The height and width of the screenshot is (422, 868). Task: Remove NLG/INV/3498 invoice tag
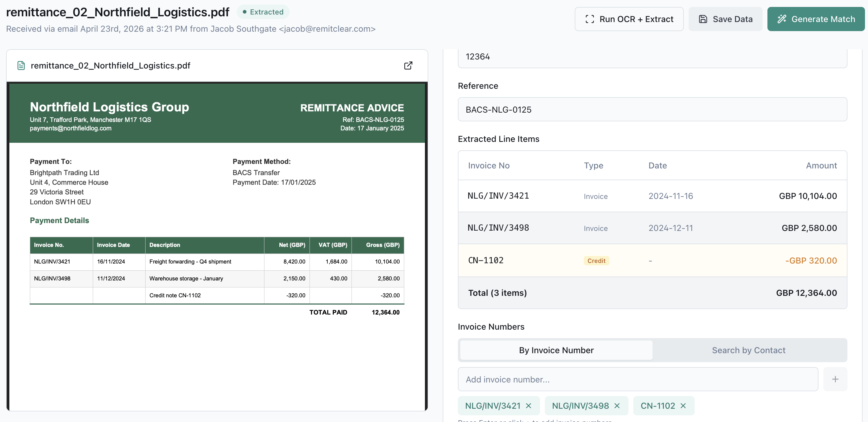tap(617, 405)
